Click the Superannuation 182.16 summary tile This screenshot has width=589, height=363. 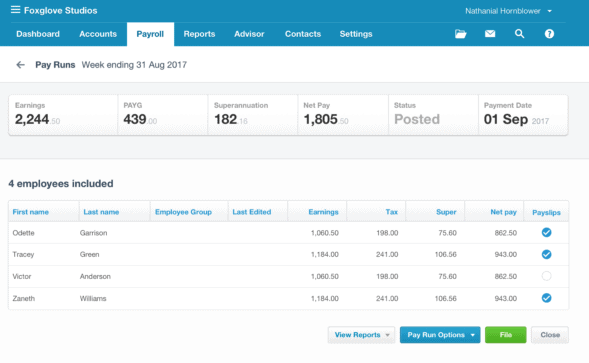253,115
